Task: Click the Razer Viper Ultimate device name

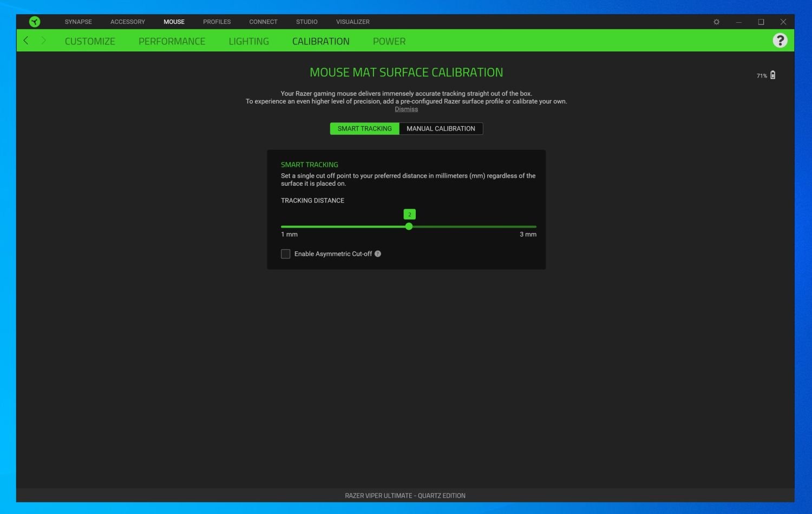Action: 405,496
